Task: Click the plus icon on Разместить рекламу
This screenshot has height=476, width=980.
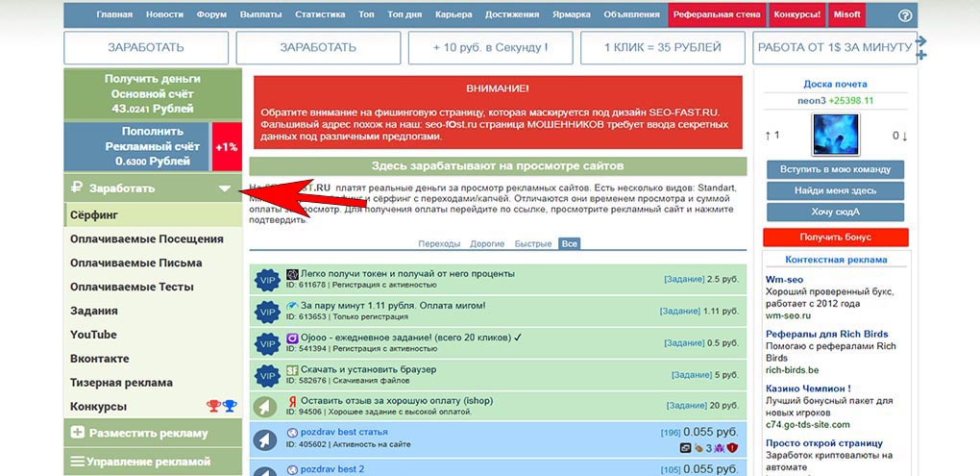Action: (78, 432)
